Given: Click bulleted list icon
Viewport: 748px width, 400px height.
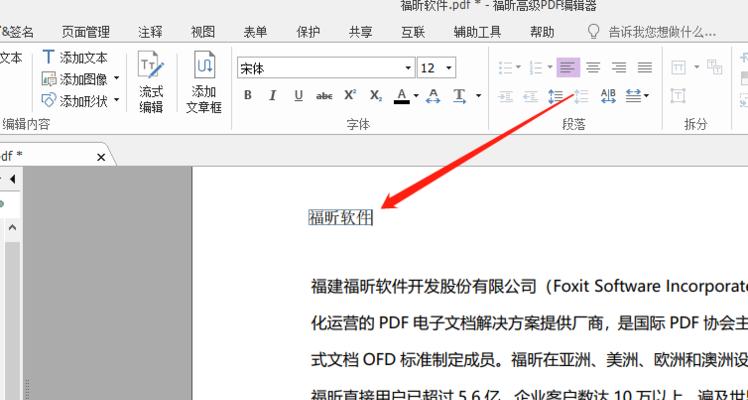Looking at the screenshot, I should click(x=506, y=68).
